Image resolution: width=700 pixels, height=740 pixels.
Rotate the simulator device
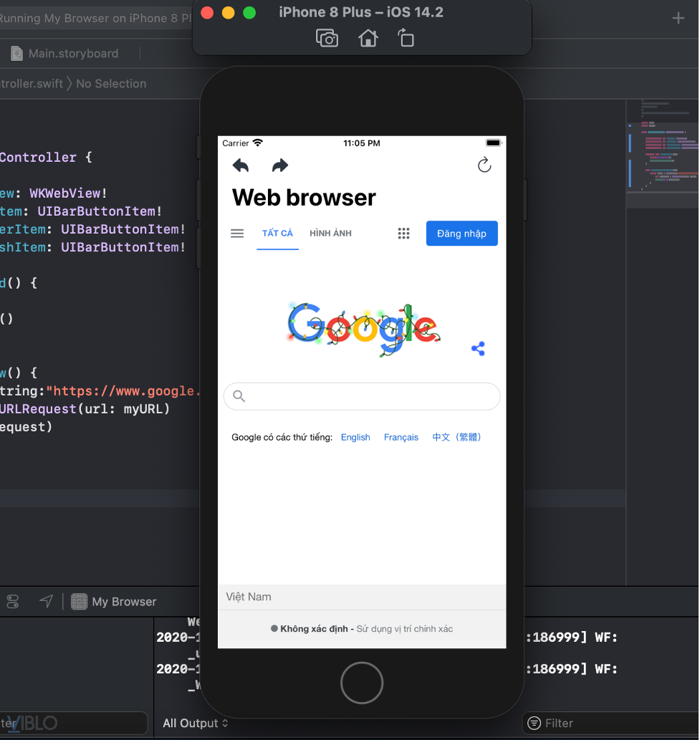(x=406, y=38)
